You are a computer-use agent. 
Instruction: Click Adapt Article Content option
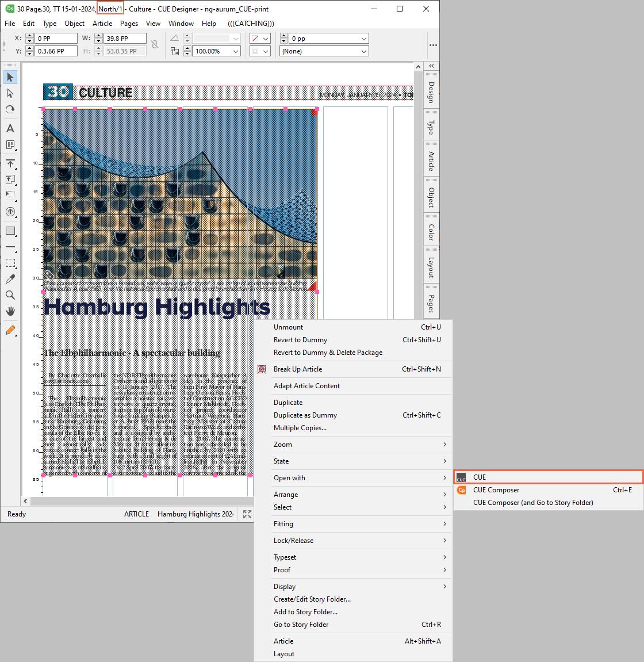click(x=306, y=386)
